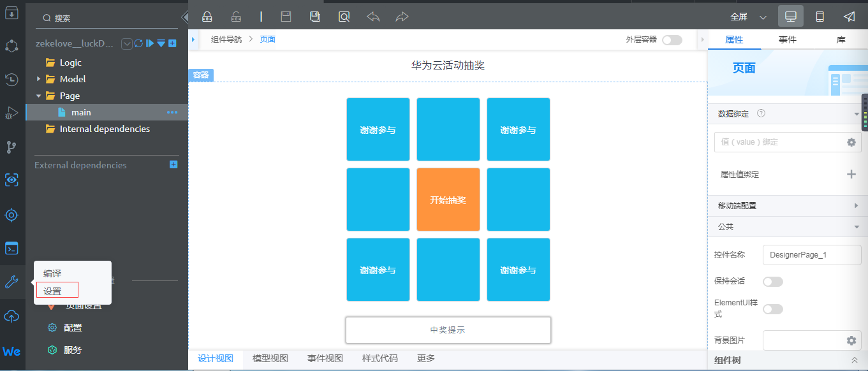
Task: Open the data binding help icon
Action: 761,113
